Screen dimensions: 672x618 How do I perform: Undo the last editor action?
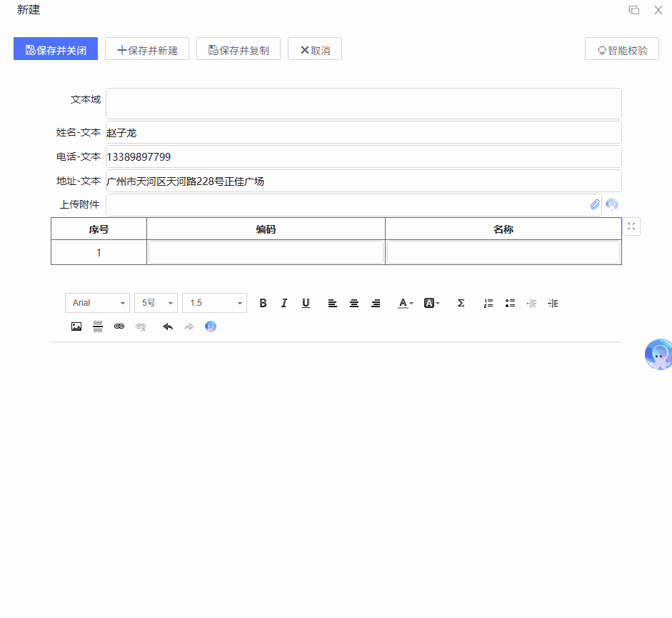click(168, 327)
